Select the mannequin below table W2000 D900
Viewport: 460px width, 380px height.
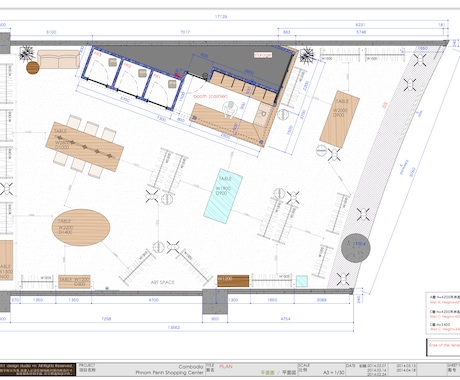click(x=334, y=155)
